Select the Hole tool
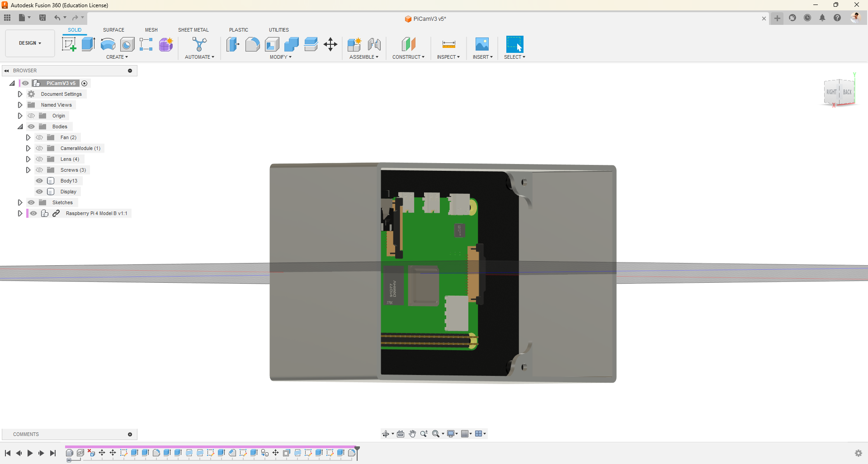Screen dimensions: 868x464 click(127, 44)
